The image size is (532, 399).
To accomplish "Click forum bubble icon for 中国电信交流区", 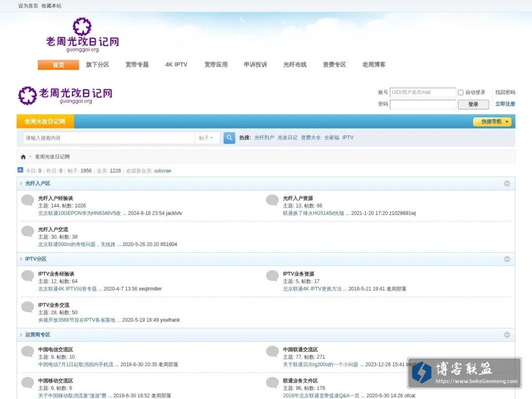I will (x=27, y=352).
